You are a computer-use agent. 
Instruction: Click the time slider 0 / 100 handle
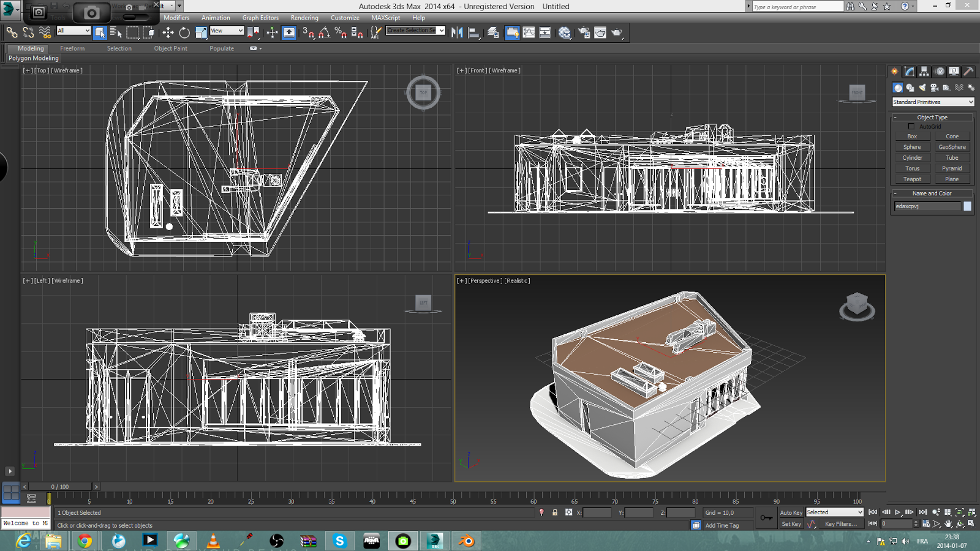(60, 487)
